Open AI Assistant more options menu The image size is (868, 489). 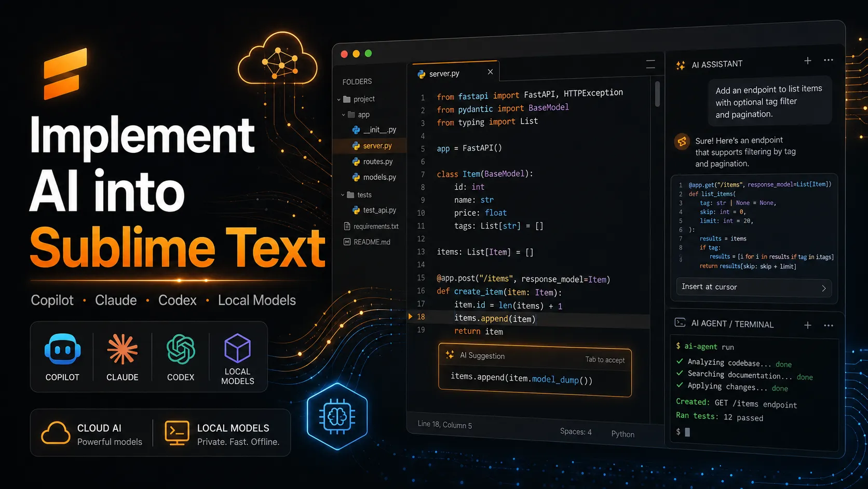click(x=829, y=60)
